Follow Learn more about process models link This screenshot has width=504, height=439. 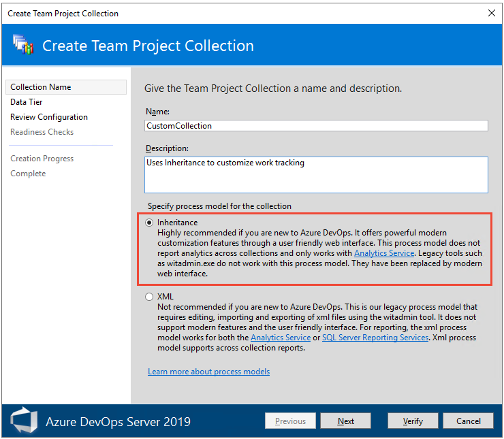click(208, 372)
